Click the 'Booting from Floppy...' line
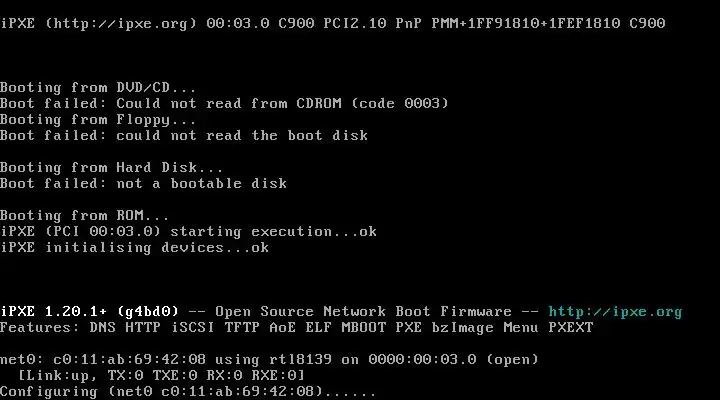The image size is (720, 400). [98, 120]
